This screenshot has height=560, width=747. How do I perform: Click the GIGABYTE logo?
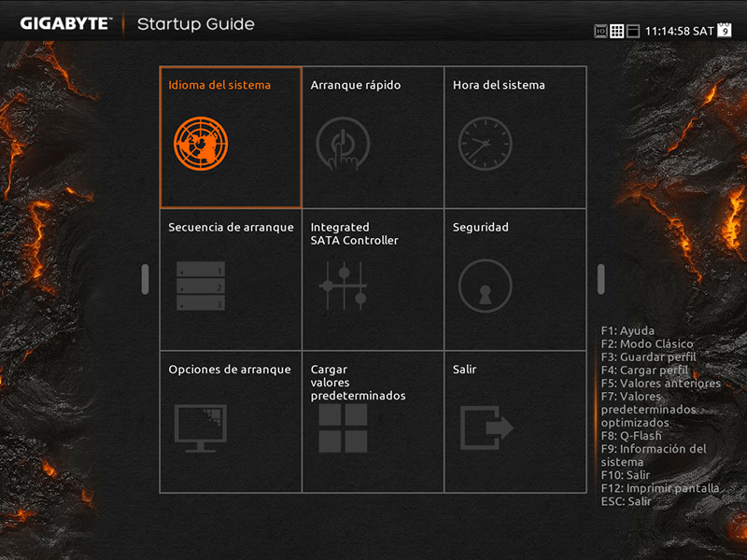(x=65, y=24)
